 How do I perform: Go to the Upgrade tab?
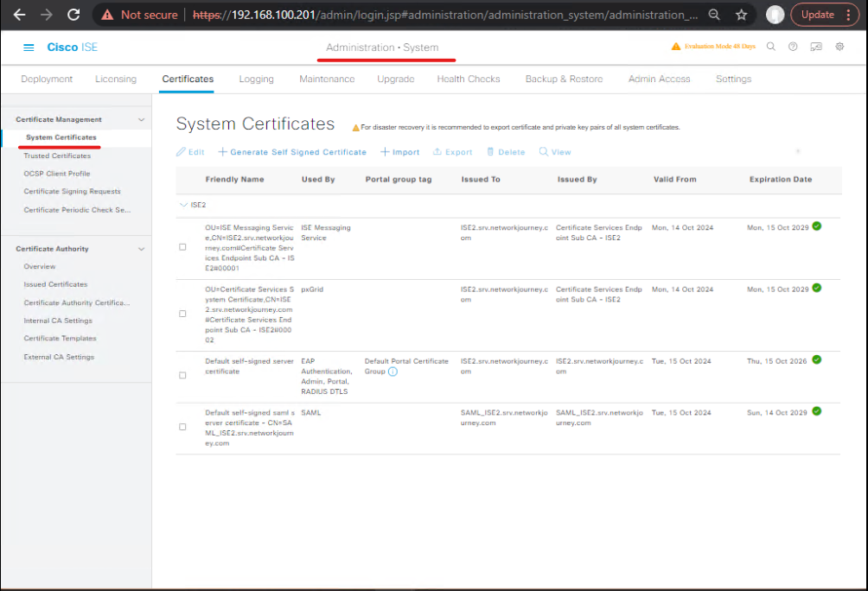396,79
